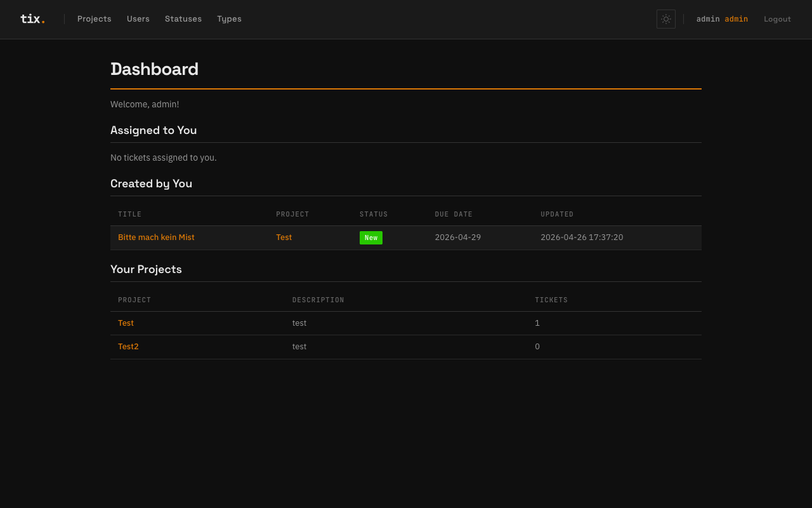The image size is (812, 508).
Task: Click the 'Assigned to You' heading
Action: click(154, 130)
